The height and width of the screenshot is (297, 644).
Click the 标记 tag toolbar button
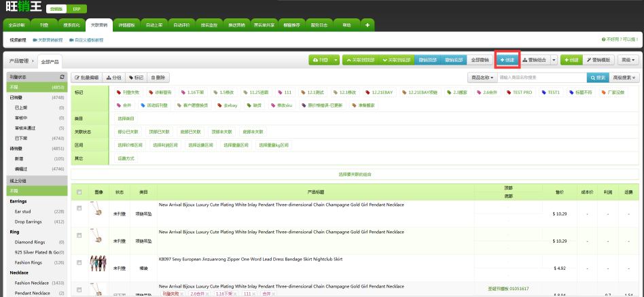pyautogui.click(x=136, y=77)
